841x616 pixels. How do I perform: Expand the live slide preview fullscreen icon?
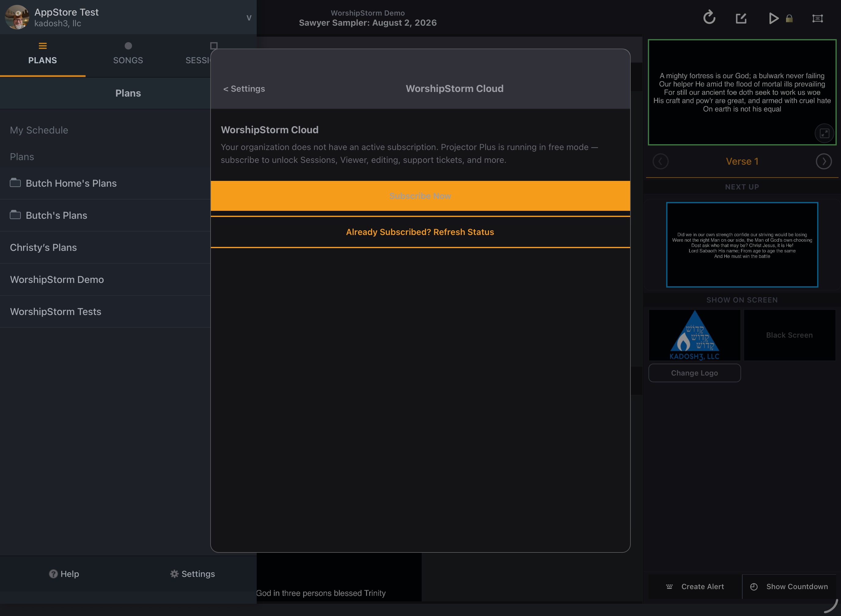coord(824,133)
